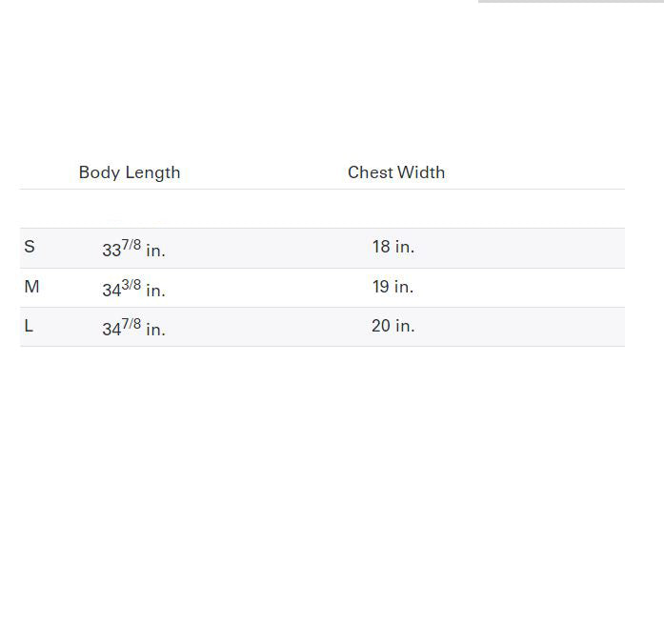Click the 18 in. chest width value
The width and height of the screenshot is (664, 644).
[x=392, y=247]
